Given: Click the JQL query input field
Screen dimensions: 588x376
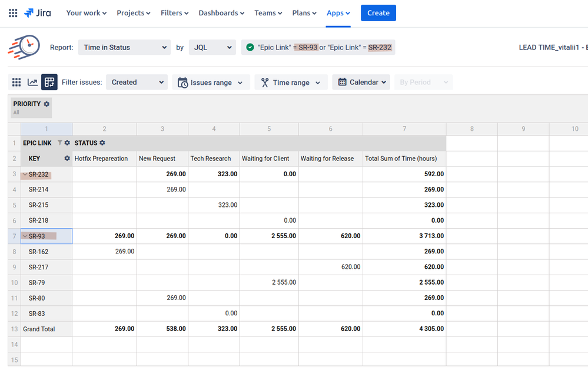Looking at the screenshot, I should click(318, 47).
